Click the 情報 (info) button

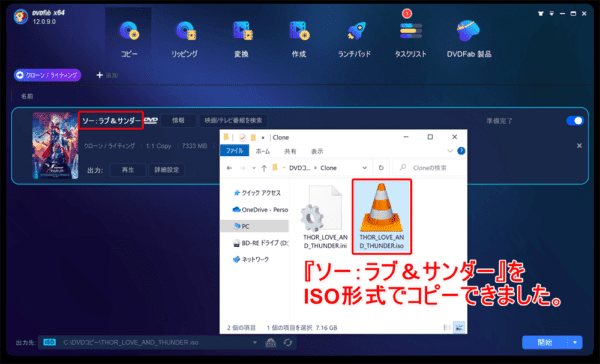[x=178, y=121]
